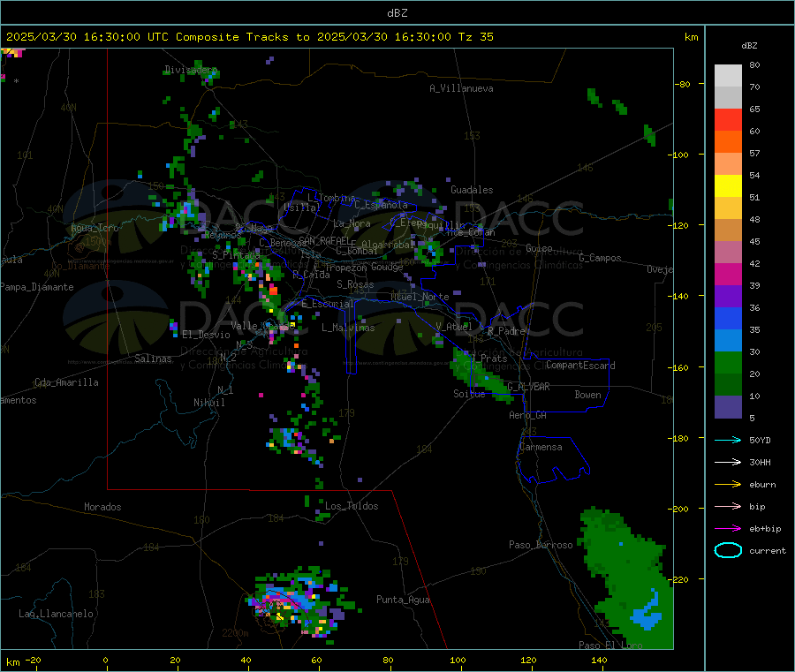Click the E_Escorial place label
This screenshot has height=672, width=795.
tap(327, 304)
